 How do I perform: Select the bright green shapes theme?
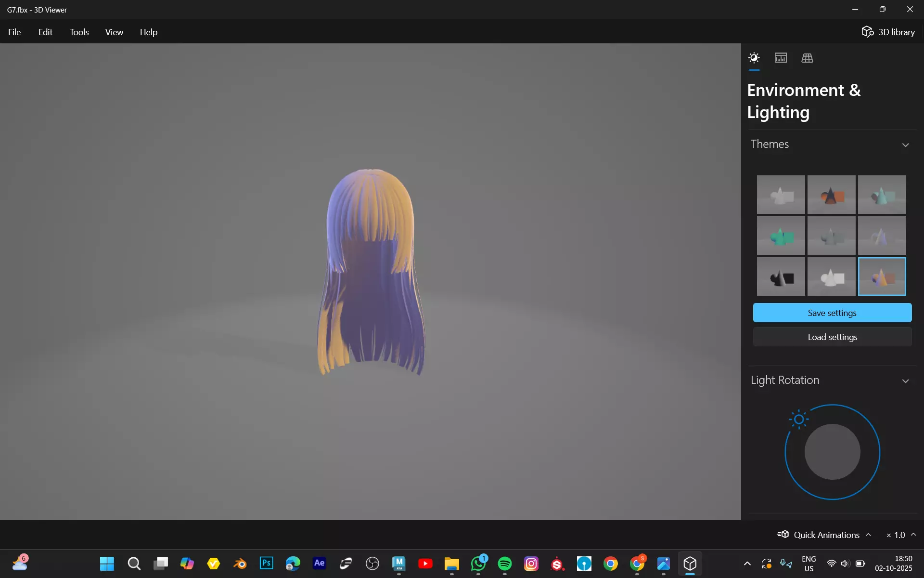[x=781, y=236]
